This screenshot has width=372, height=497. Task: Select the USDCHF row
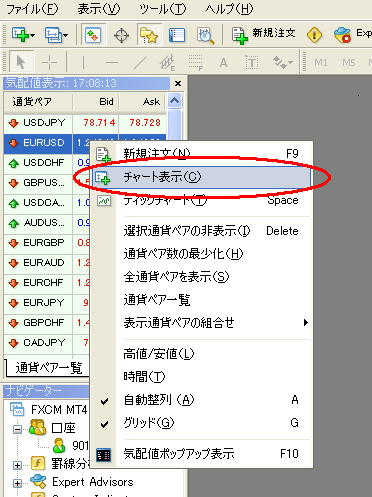coord(47,163)
